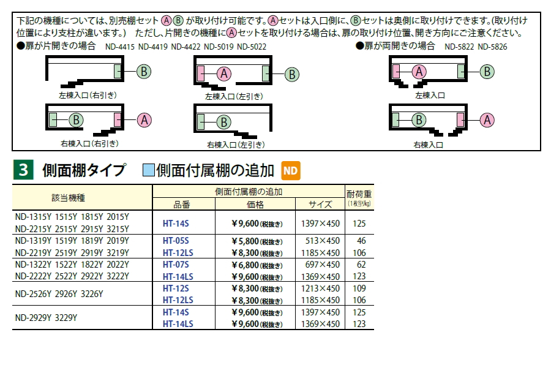Click the 品番 column header
The height and width of the screenshot is (392, 551).
[x=182, y=205]
